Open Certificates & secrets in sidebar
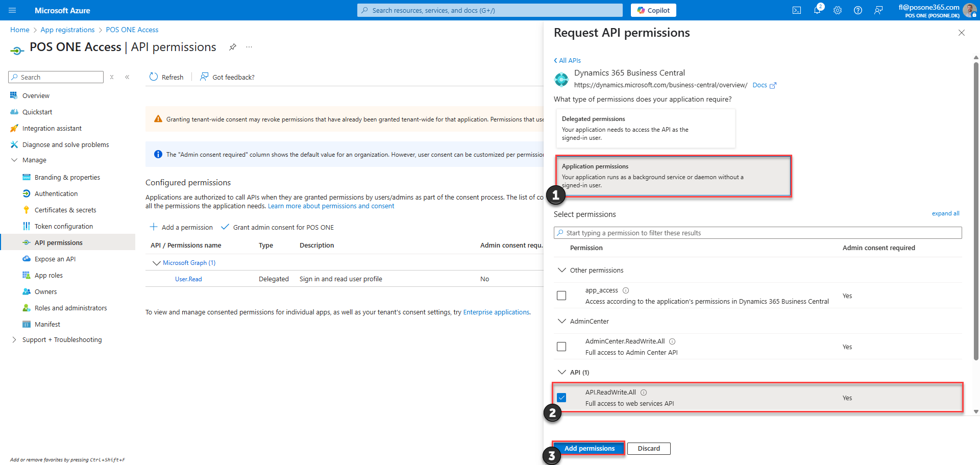 click(x=65, y=210)
